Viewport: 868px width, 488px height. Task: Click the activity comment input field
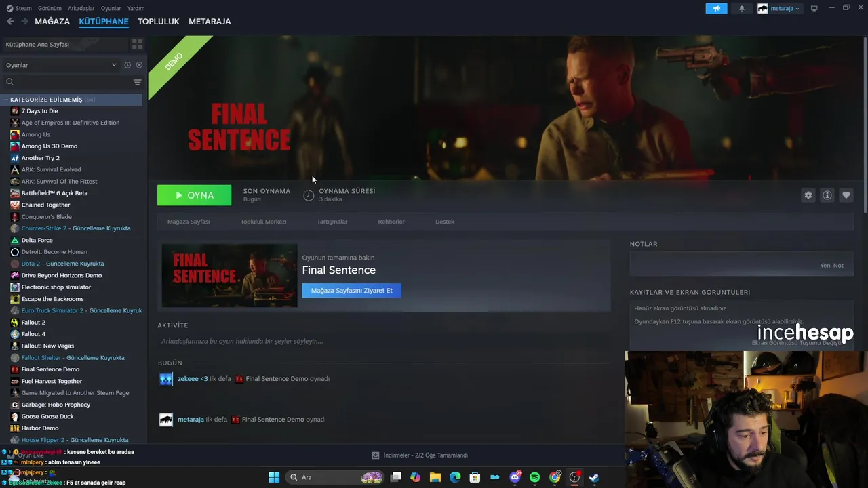click(384, 341)
